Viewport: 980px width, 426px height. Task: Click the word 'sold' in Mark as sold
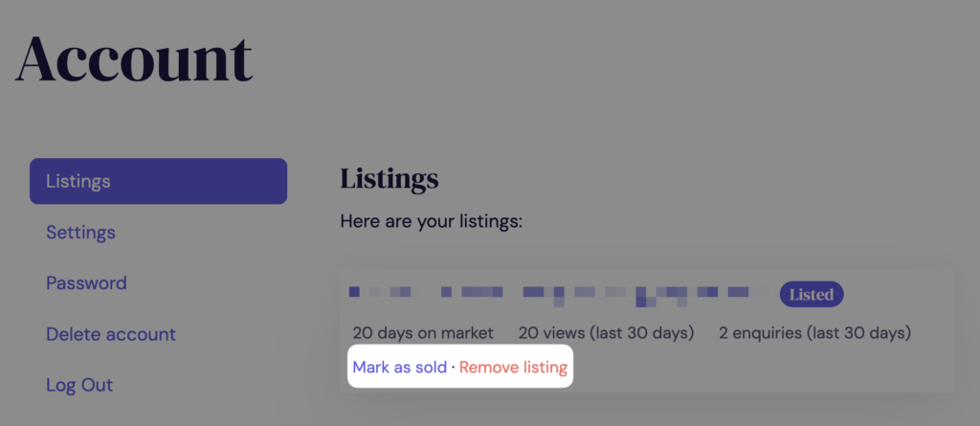click(x=429, y=368)
